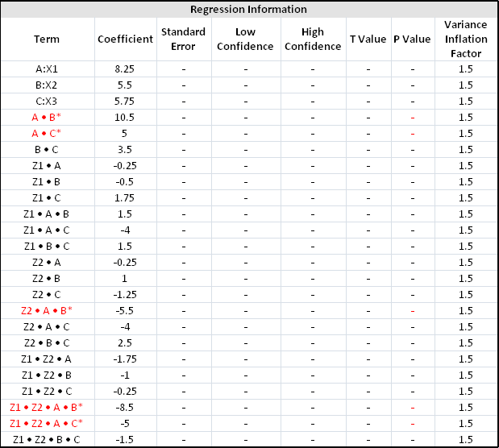Select the coefficient value 5.75
499x448 pixels.
125,101
